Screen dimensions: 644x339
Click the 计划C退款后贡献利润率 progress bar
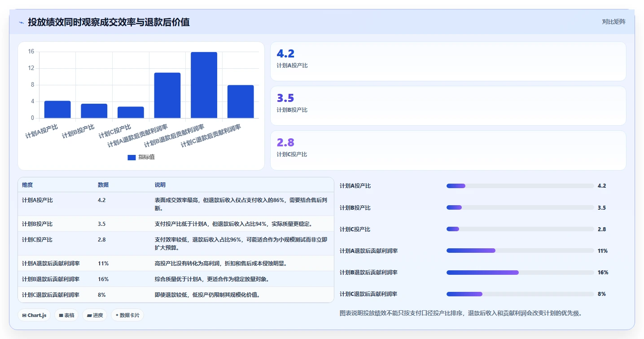[x=520, y=294]
